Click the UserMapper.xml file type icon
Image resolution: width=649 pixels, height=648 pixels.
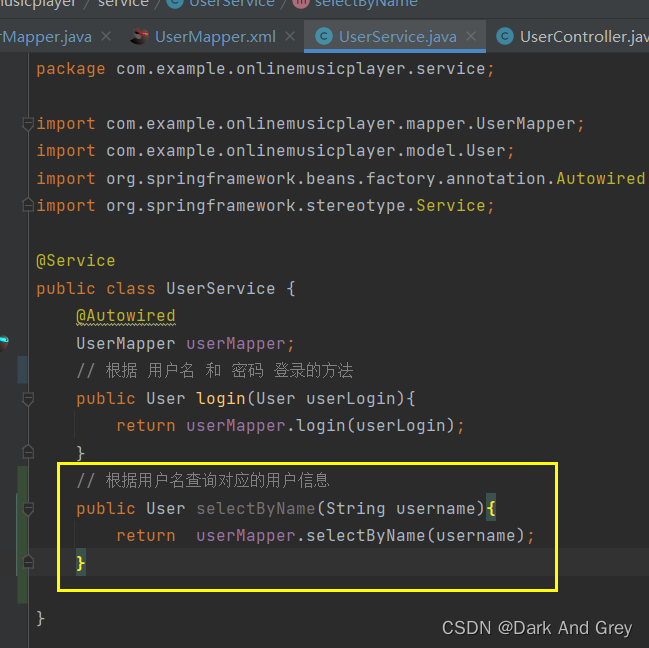[x=139, y=36]
